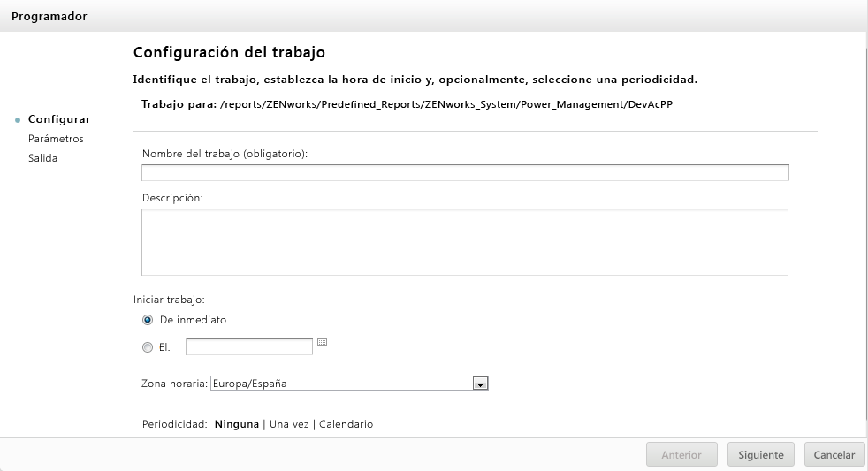Image resolution: width=868 pixels, height=471 pixels.
Task: Switch to the Parámetros step
Action: point(56,139)
